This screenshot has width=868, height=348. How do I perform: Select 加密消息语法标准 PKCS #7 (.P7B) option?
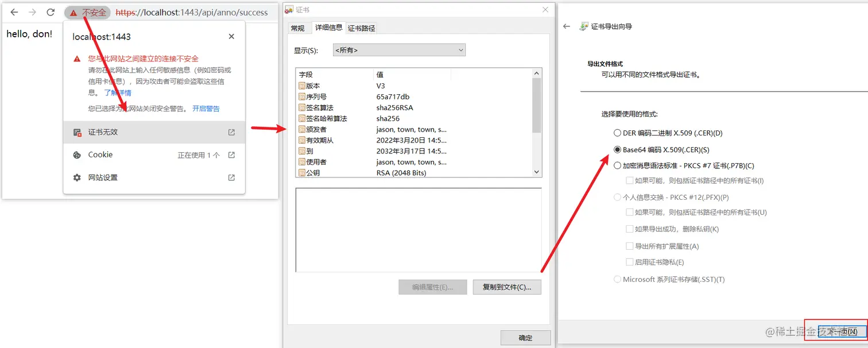click(x=684, y=165)
